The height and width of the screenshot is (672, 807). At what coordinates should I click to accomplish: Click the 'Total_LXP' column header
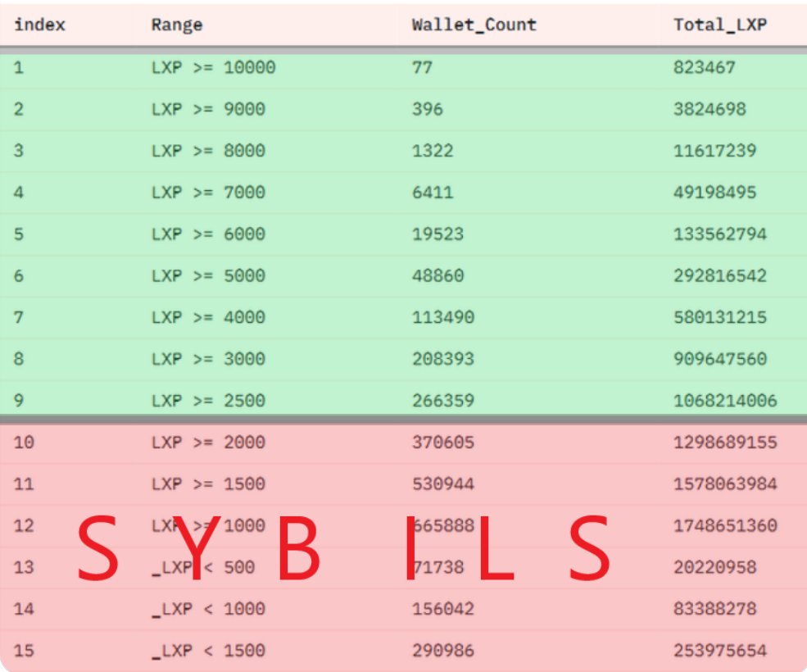[x=720, y=25]
